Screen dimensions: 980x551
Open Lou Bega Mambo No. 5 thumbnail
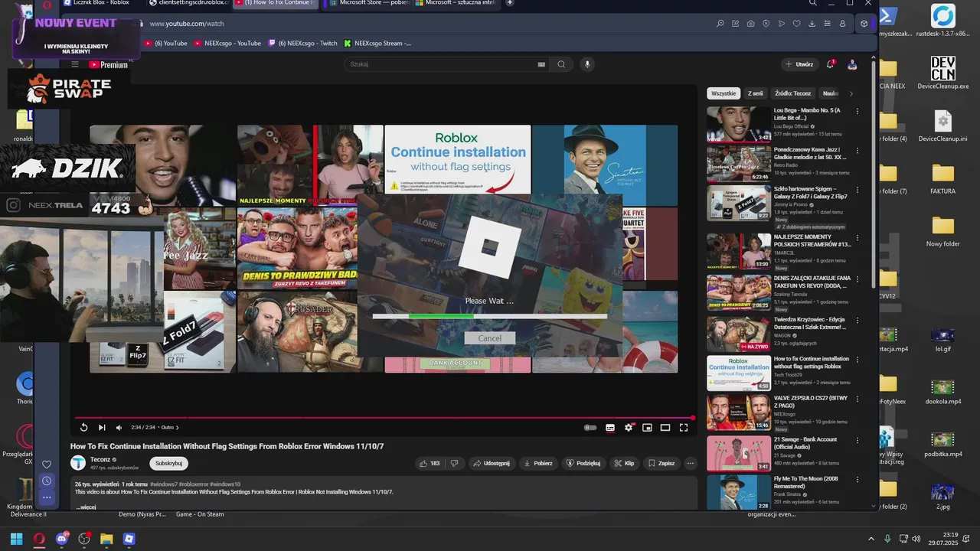click(x=739, y=124)
